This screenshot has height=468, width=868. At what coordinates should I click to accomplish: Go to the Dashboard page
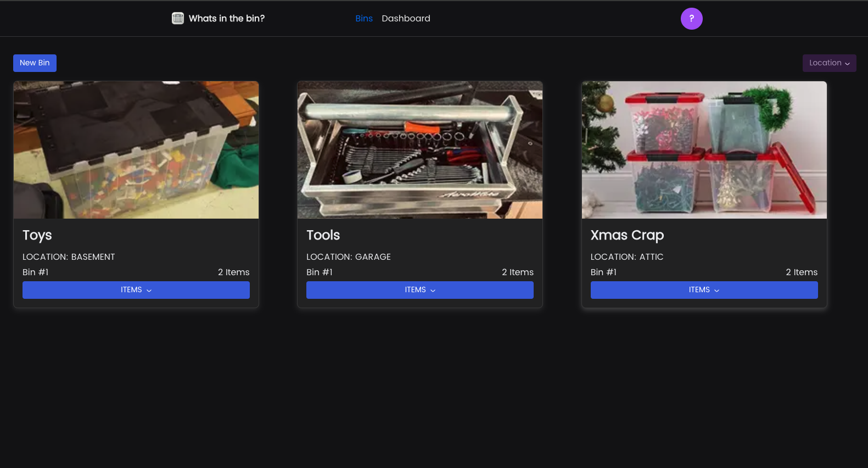(x=406, y=19)
